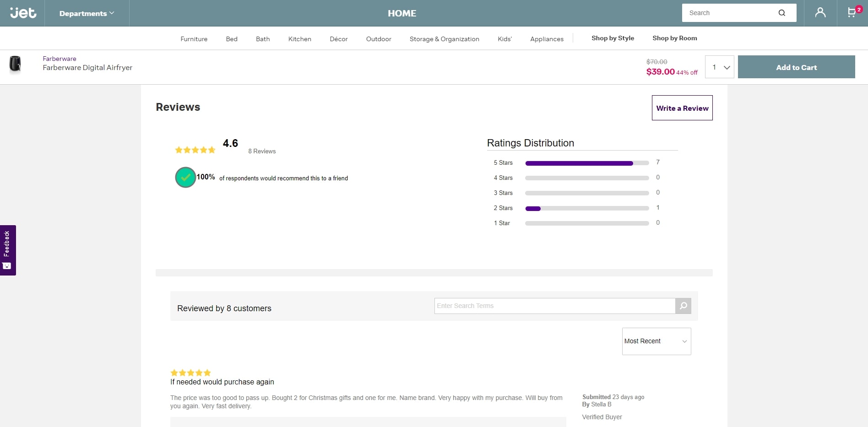Click the overall star rating

click(x=195, y=150)
